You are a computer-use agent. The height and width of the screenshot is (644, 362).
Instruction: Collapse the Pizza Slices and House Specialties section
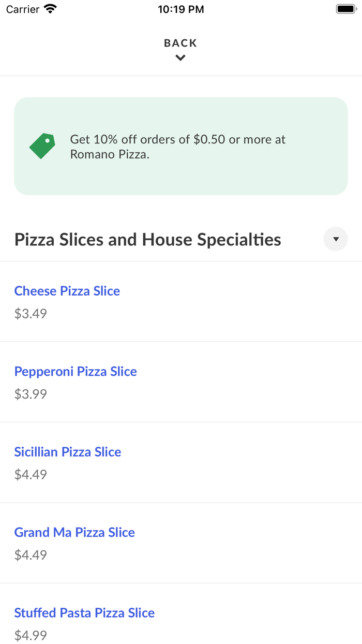[x=335, y=239]
